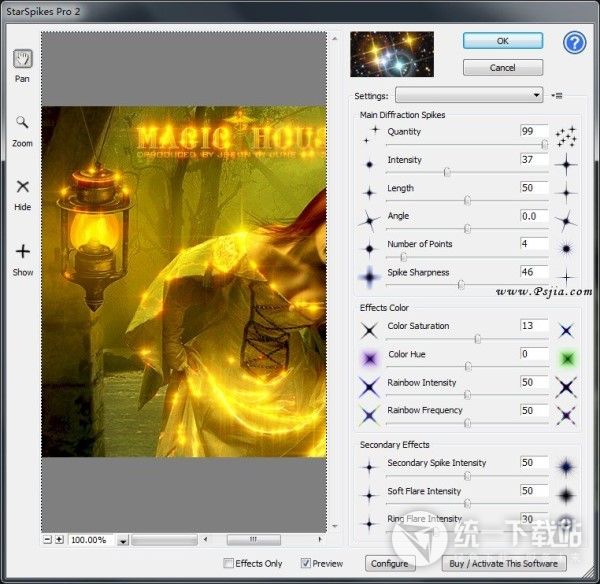Click the starfield preset thumbnail
This screenshot has height=584, width=600.
click(x=392, y=54)
